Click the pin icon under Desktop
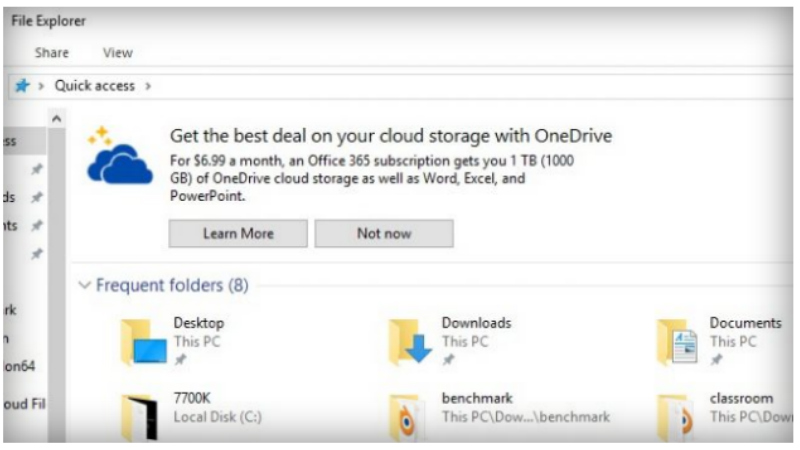Screen dimensions: 800x450 pos(180,358)
